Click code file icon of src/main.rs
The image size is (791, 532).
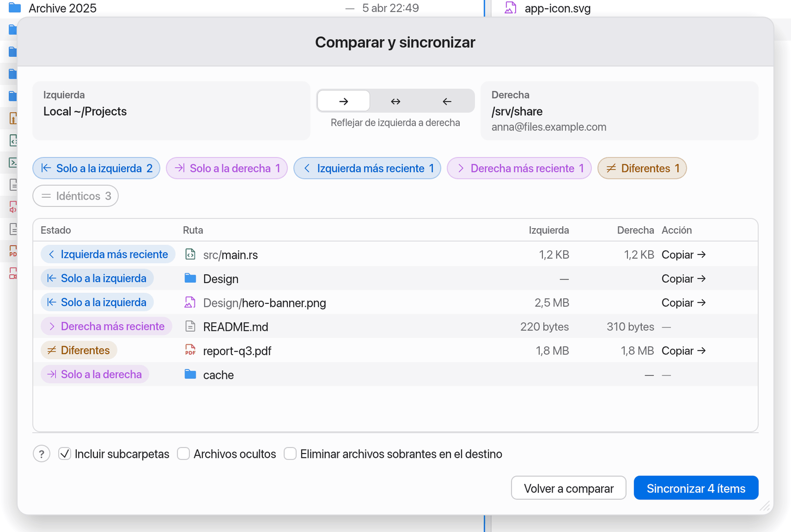190,254
